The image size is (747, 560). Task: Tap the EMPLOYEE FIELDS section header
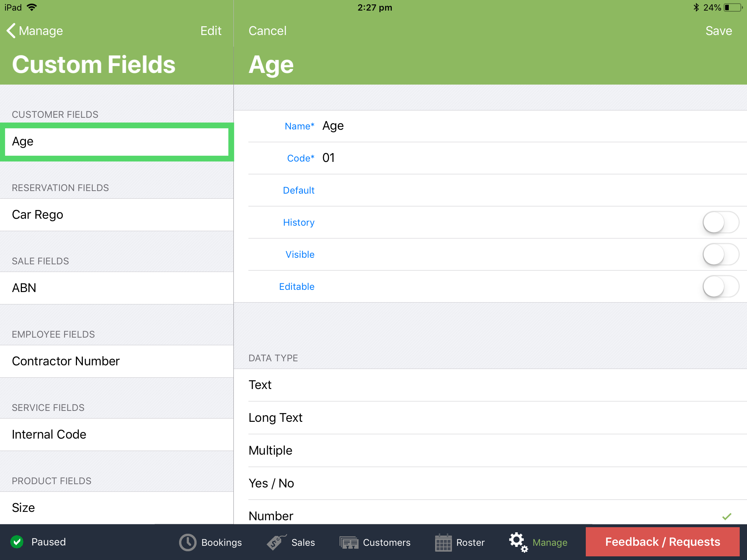[53, 334]
